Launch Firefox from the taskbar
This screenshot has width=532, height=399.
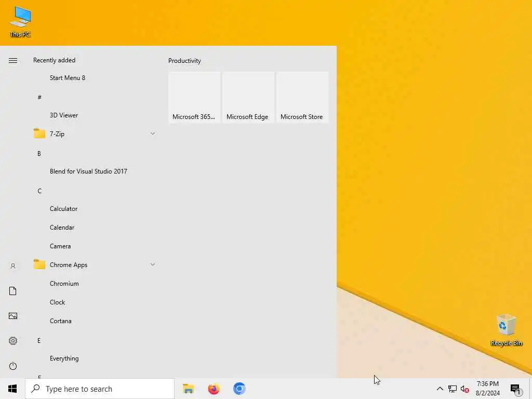[x=214, y=389]
